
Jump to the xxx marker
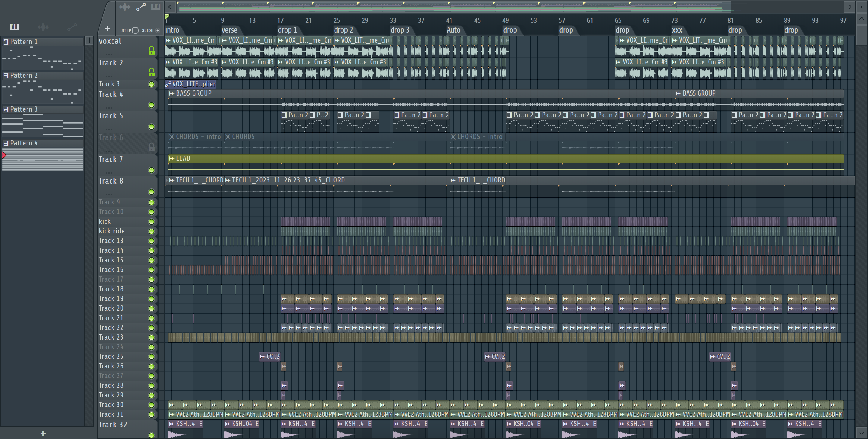click(677, 30)
